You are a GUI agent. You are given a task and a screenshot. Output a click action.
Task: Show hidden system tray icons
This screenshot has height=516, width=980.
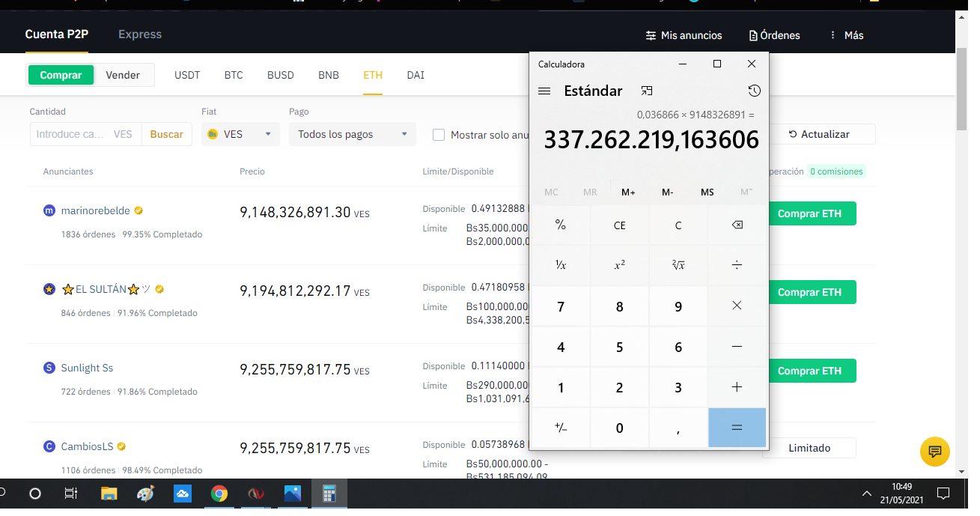(x=867, y=494)
